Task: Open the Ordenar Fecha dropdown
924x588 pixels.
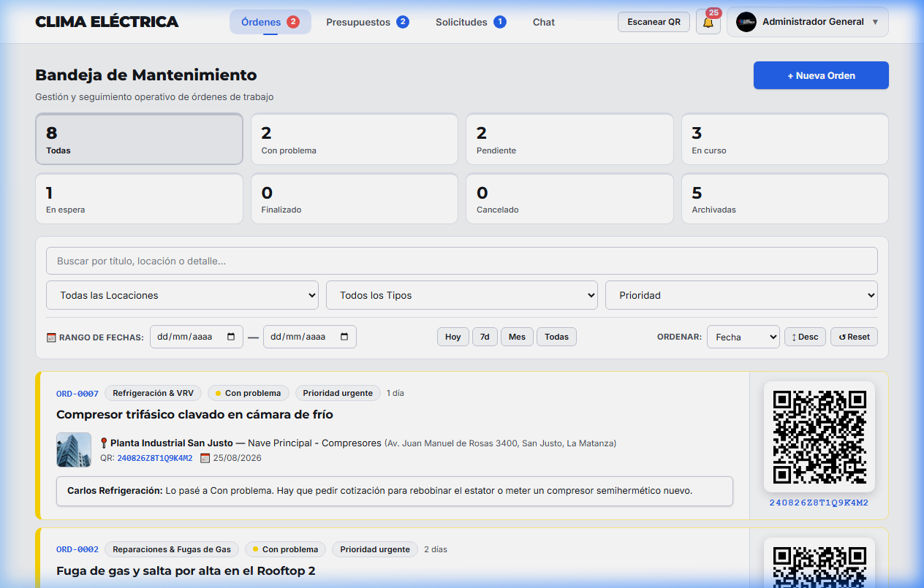Action: (x=743, y=337)
